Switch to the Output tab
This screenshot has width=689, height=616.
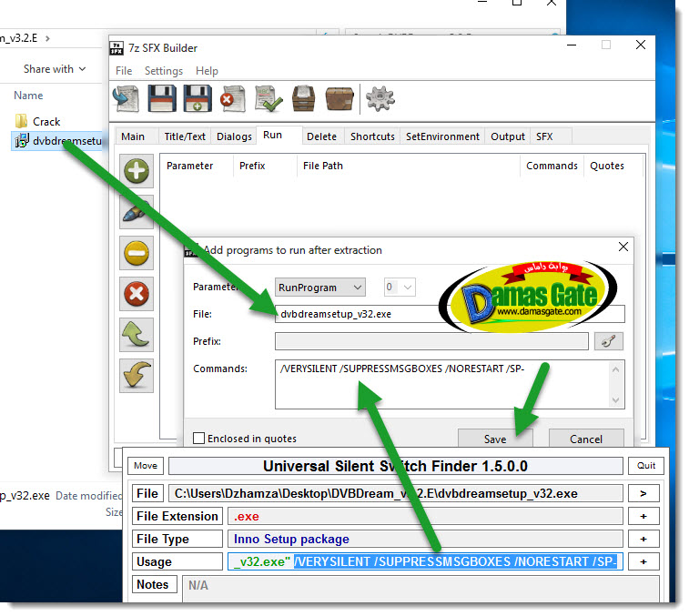508,136
